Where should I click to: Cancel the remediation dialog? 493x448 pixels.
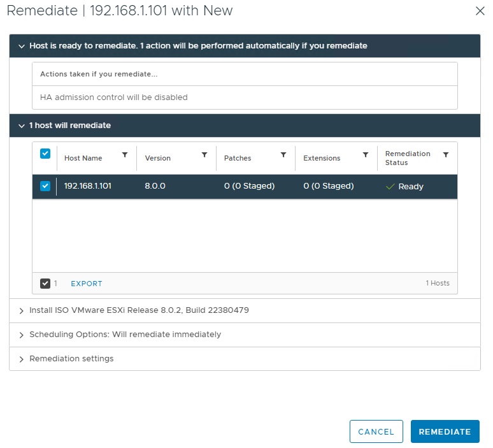(376, 431)
